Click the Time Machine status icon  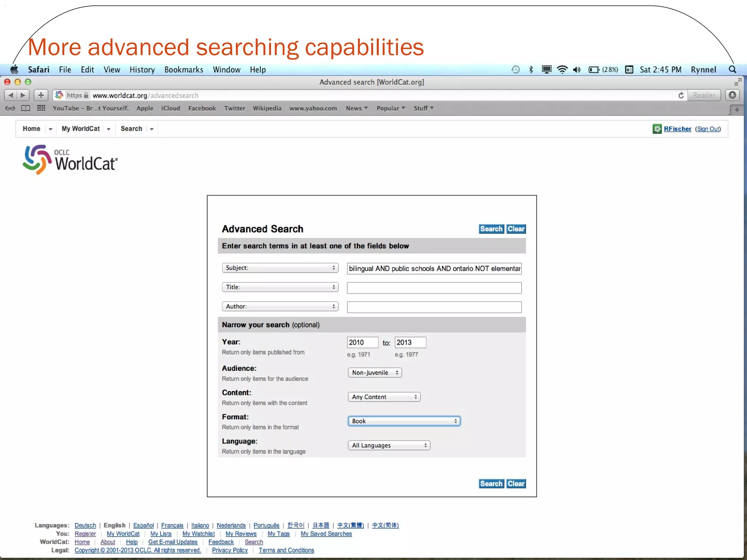515,69
